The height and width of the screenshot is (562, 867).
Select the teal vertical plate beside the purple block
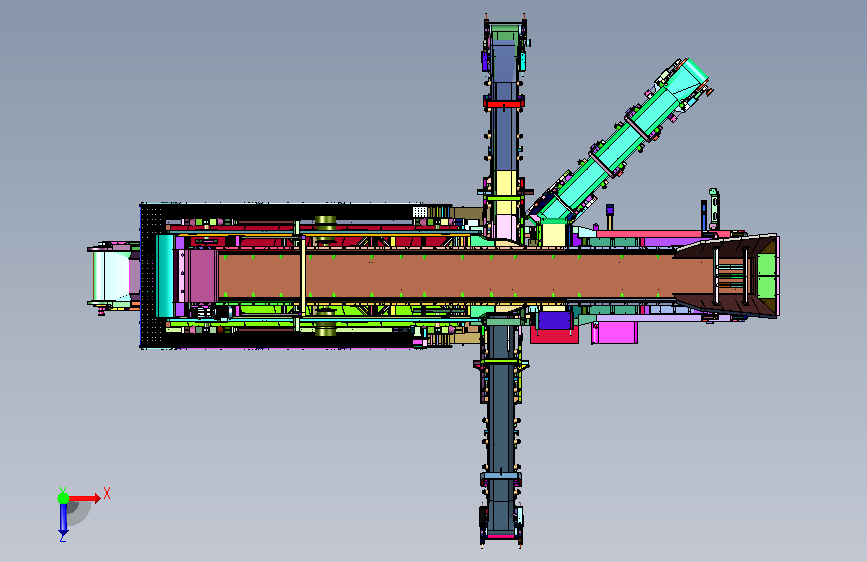coord(165,275)
